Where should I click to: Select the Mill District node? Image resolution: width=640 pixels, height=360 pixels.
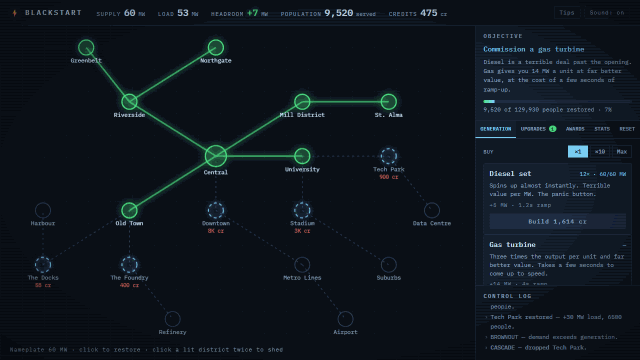(302, 102)
